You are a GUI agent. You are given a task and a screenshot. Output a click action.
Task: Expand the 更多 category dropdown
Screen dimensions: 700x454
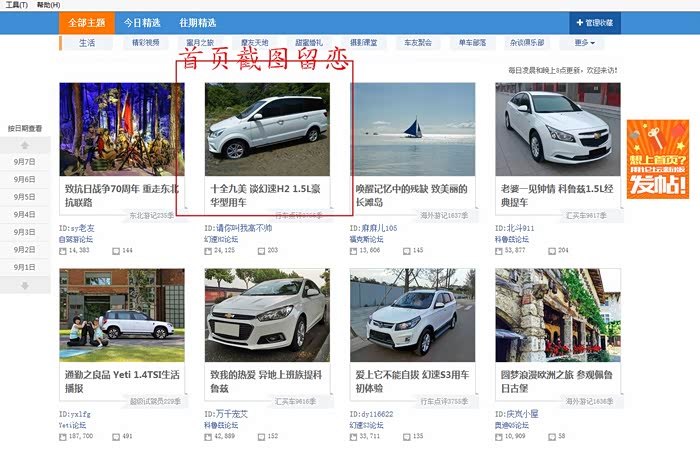584,43
